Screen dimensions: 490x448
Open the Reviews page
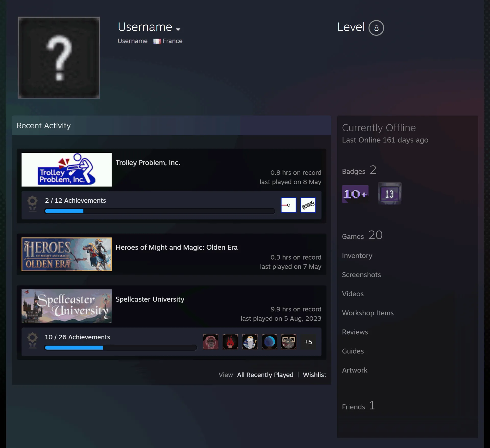355,332
